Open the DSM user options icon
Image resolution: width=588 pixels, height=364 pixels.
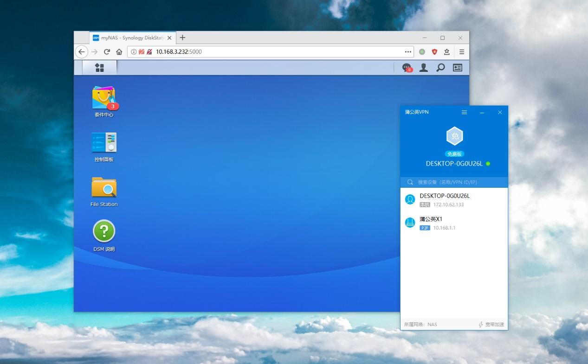point(423,68)
